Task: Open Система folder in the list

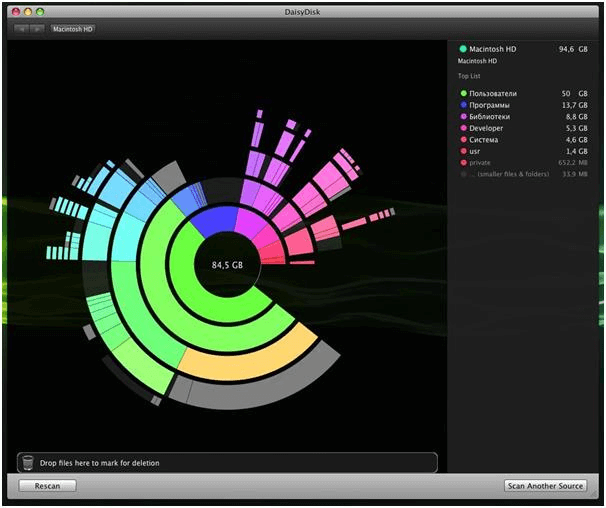Action: (x=524, y=140)
